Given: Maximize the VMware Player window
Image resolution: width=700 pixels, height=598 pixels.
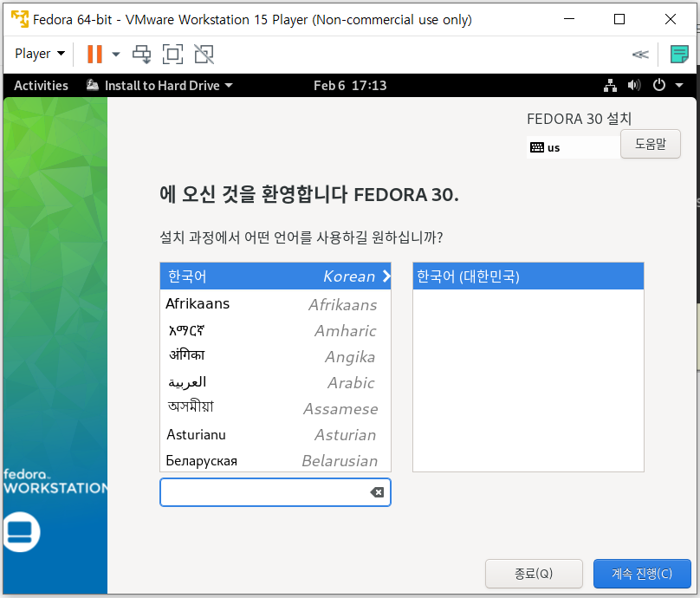Looking at the screenshot, I should 619,19.
